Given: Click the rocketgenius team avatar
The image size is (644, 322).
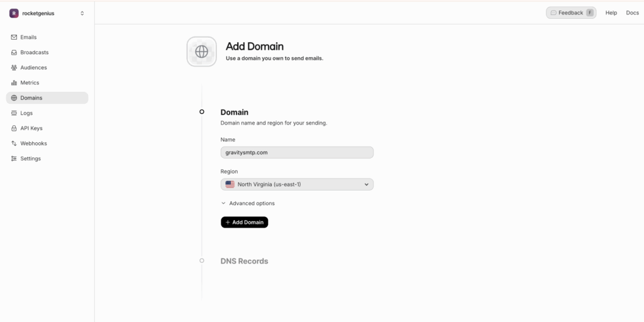Looking at the screenshot, I should click(x=14, y=13).
